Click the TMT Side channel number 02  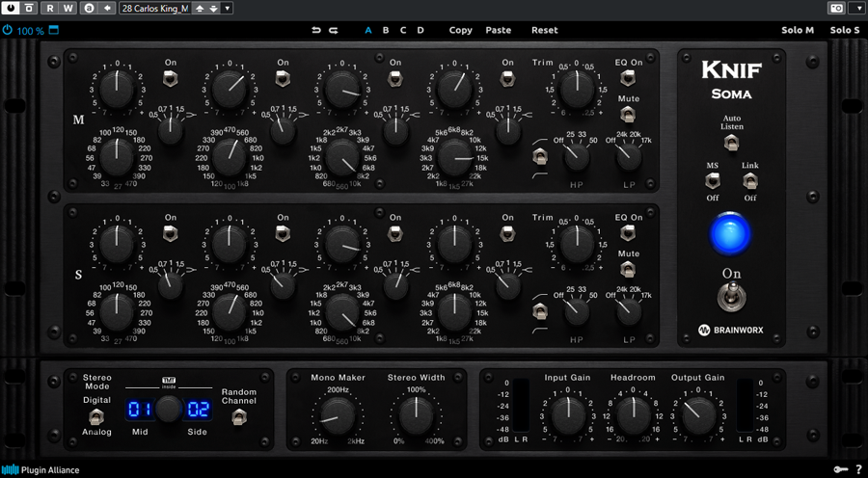click(x=197, y=410)
